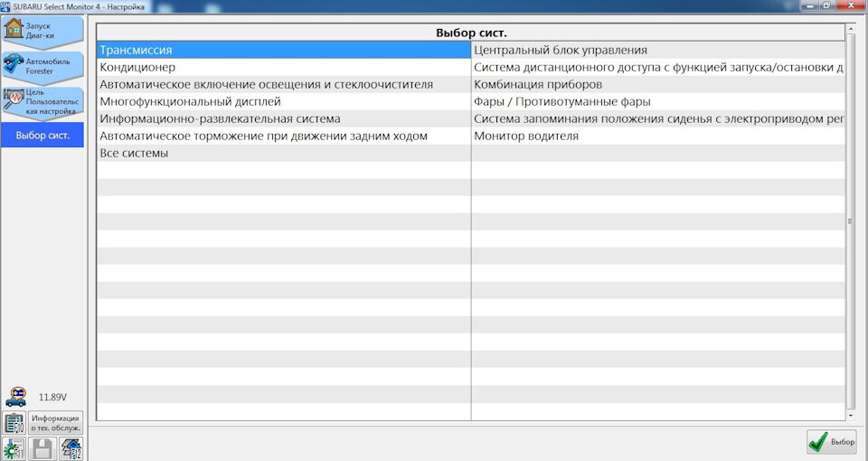Select Комбинация приборов row

658,84
